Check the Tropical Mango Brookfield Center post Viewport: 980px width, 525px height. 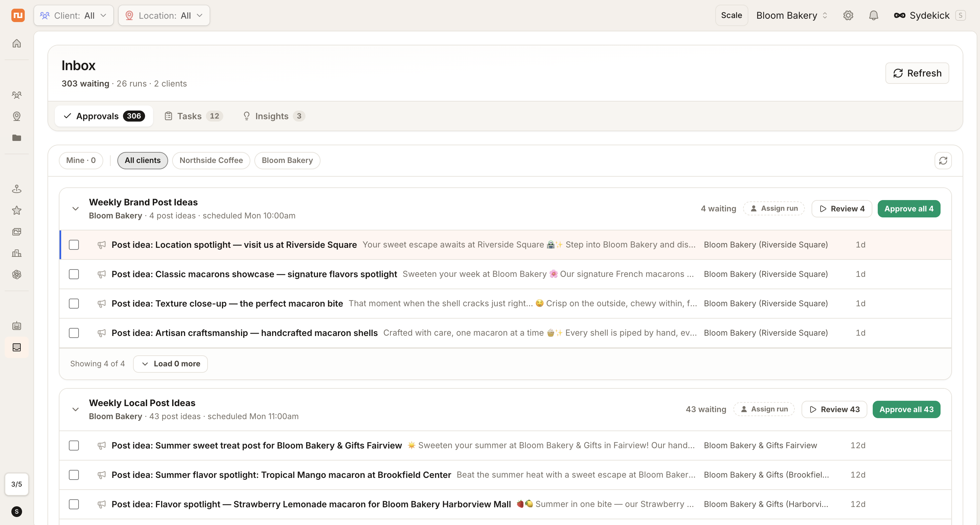pyautogui.click(x=74, y=475)
